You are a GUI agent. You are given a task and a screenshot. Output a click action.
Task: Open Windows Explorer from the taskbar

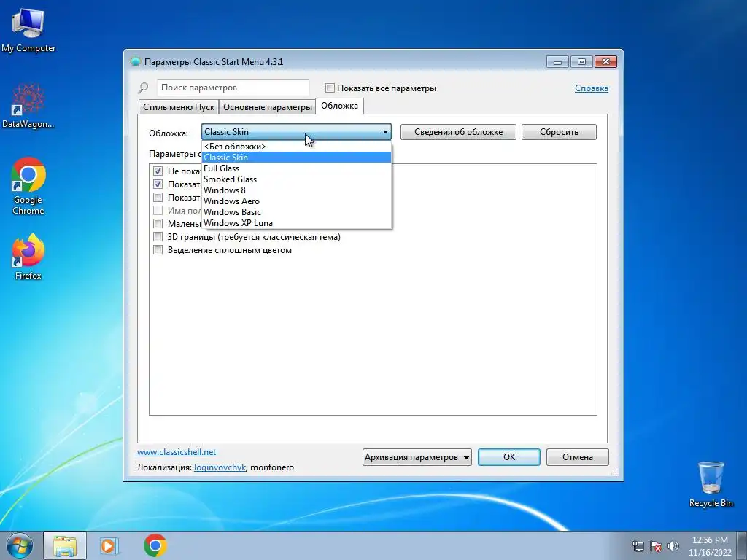coord(65,545)
